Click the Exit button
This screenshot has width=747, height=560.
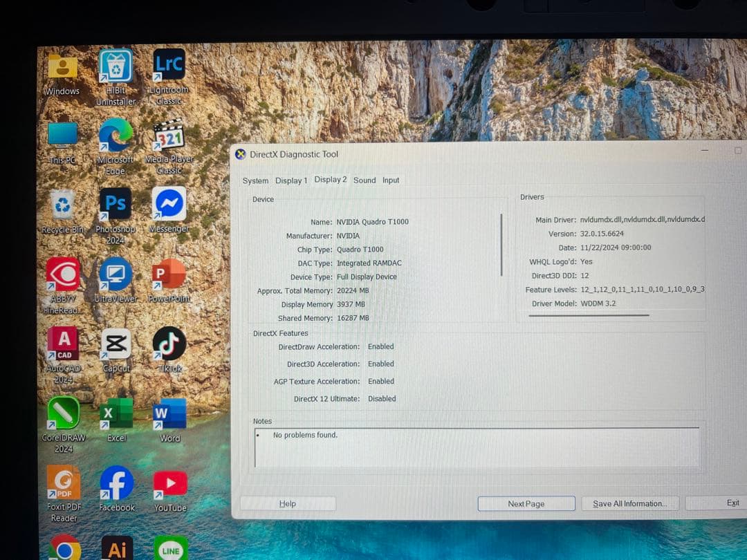tap(716, 503)
